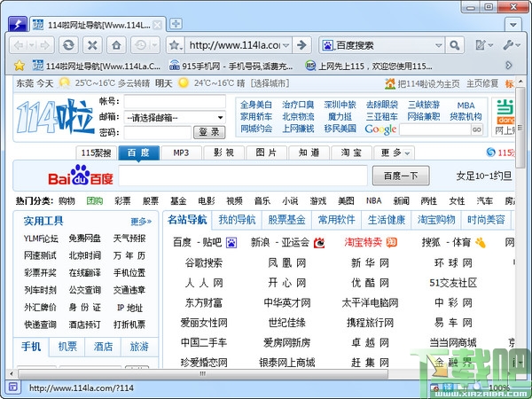
Task: Click the go arrow next to address bar
Action: (301, 45)
